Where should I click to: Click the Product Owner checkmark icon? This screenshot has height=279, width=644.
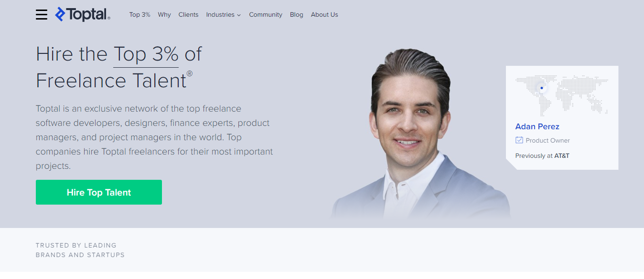pyautogui.click(x=519, y=140)
